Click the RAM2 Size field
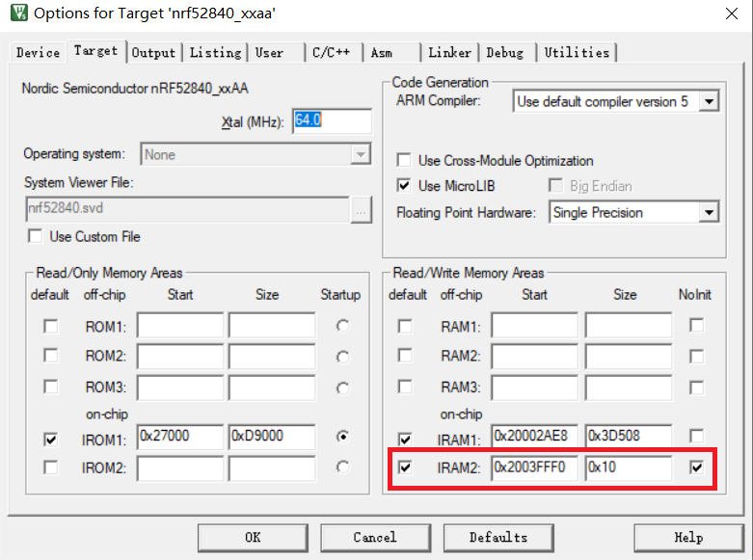Viewport: 753px width, 560px height. pos(629,357)
